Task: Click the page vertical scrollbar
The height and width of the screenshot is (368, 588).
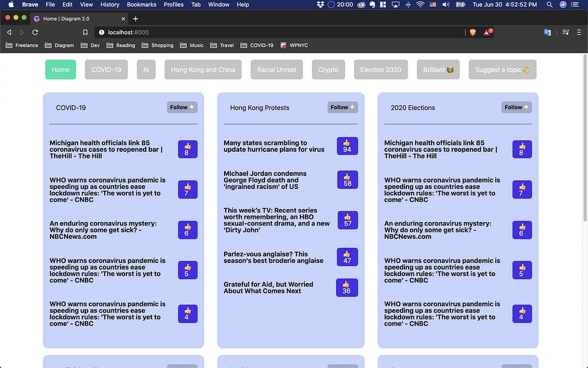Action: click(585, 139)
